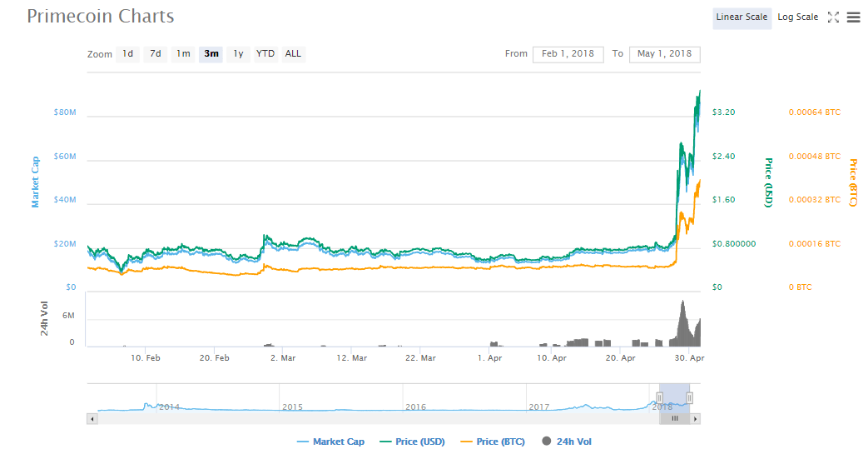Viewport: 868px width, 454px height.
Task: Select the 7d zoom range
Action: coord(155,54)
